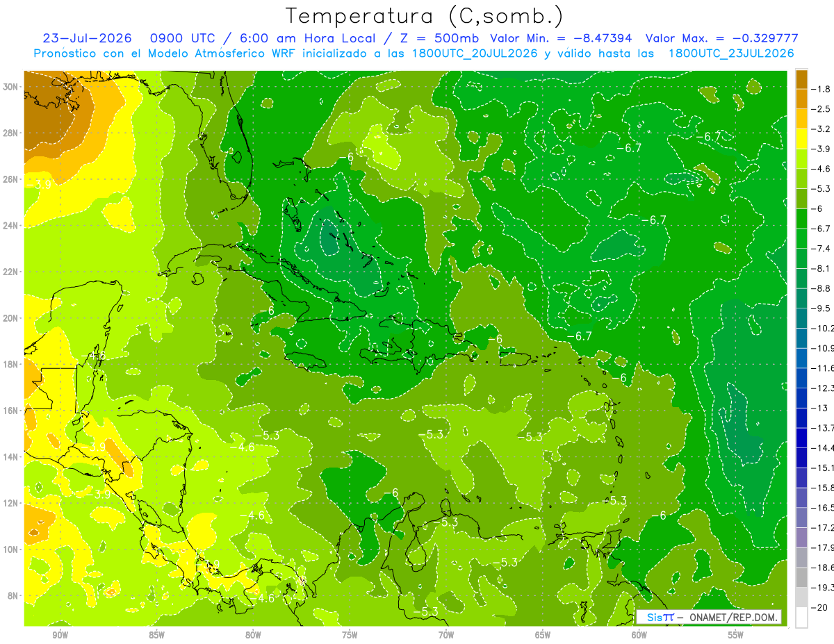Click the -11.6 colorbar label
This screenshot has width=834, height=644.
click(823, 368)
